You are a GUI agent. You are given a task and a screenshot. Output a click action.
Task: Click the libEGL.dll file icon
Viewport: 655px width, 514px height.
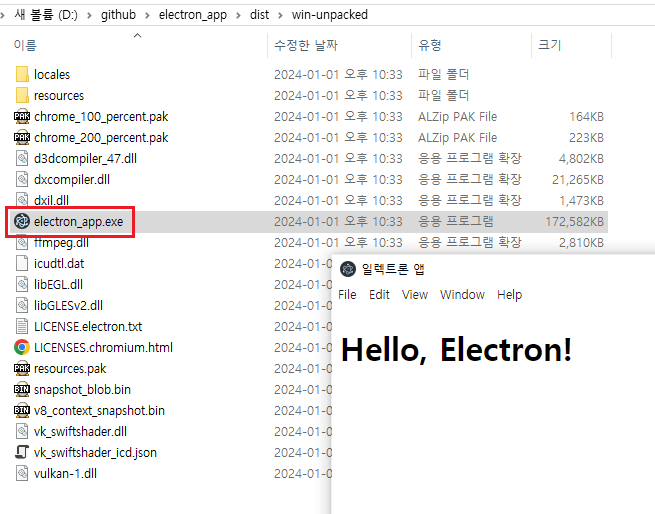[22, 284]
